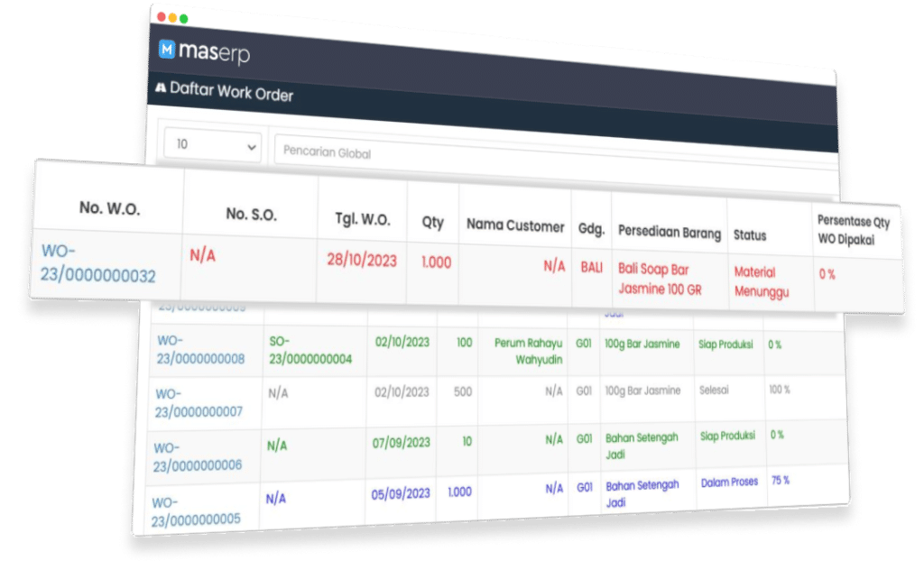This screenshot has height=579, width=924.
Task: Click the Dalam Proses status cell
Action: (x=729, y=482)
